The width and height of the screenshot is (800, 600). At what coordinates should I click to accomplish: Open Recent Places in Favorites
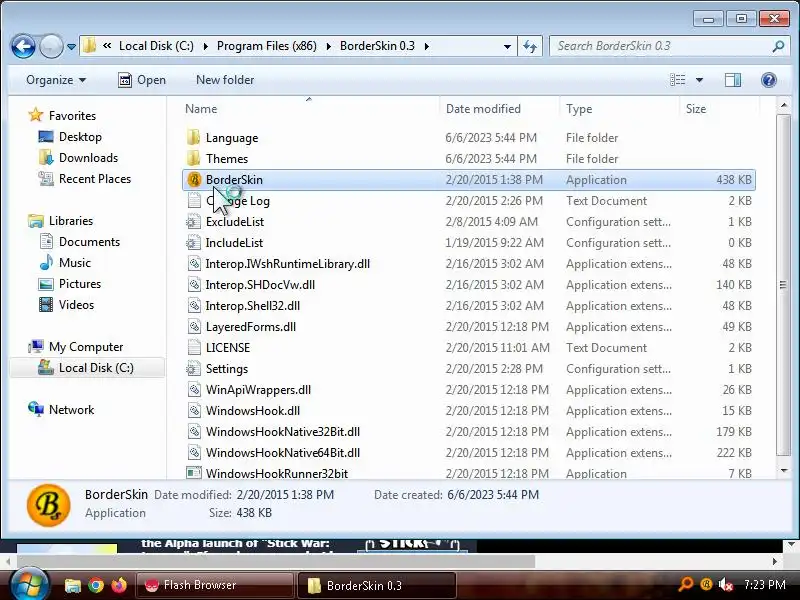pos(95,179)
